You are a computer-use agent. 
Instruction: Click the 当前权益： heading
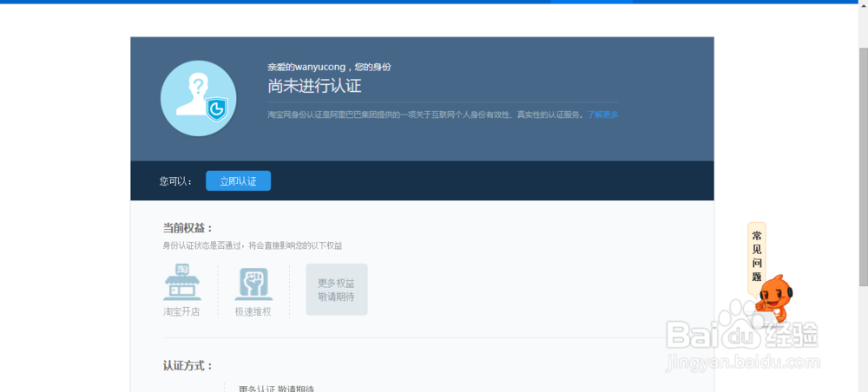(187, 228)
